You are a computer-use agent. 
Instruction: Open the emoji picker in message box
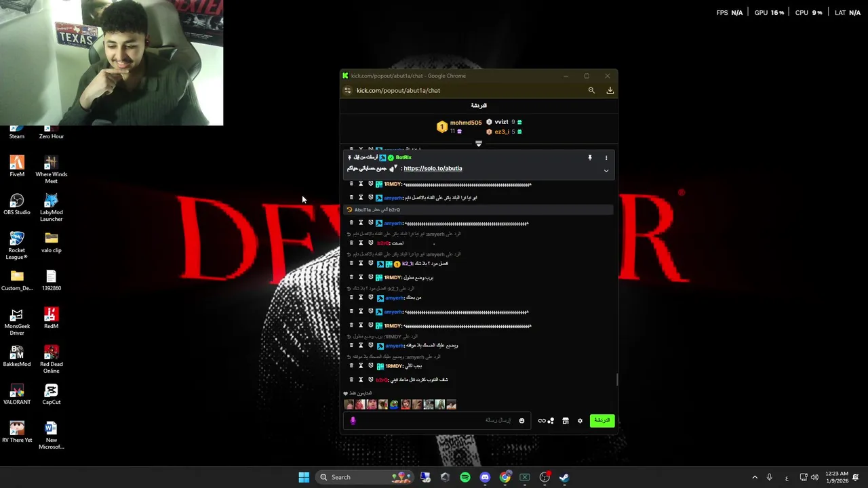[x=521, y=420]
